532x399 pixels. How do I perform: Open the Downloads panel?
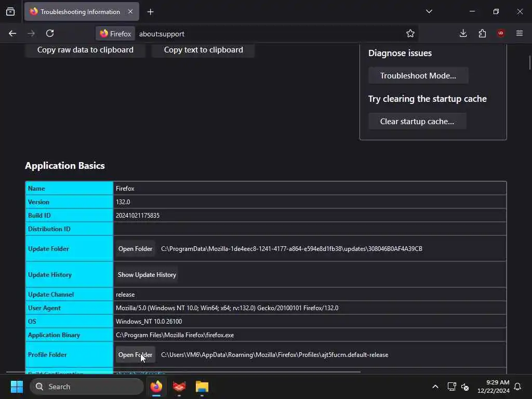coord(463,33)
